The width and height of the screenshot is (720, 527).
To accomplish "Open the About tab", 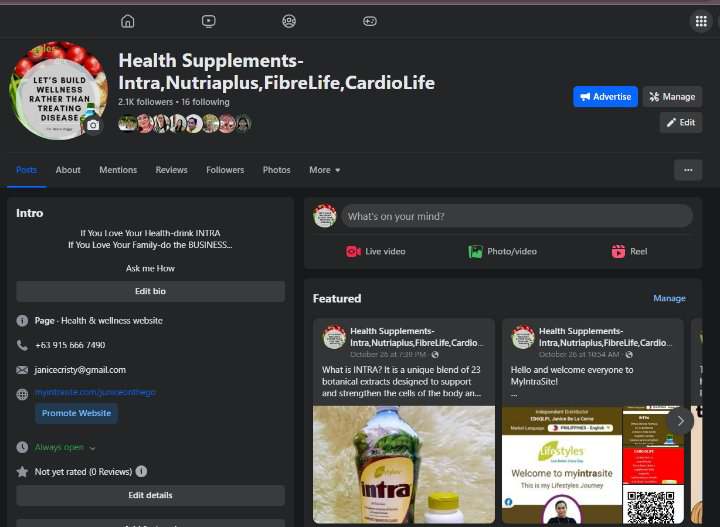I will coord(68,170).
